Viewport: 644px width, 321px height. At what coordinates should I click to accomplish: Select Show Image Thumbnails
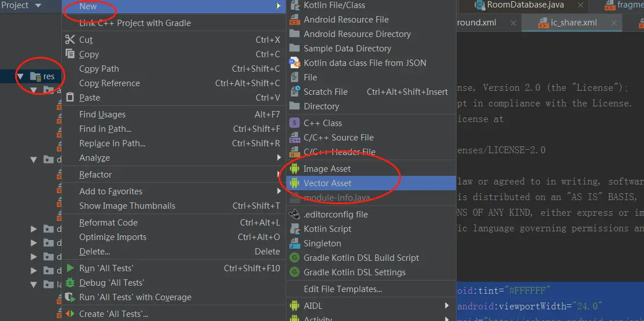point(174,206)
